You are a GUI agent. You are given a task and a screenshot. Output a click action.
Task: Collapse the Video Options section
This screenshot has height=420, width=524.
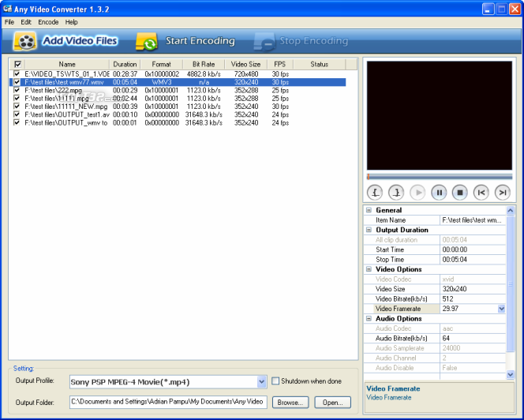(x=369, y=269)
